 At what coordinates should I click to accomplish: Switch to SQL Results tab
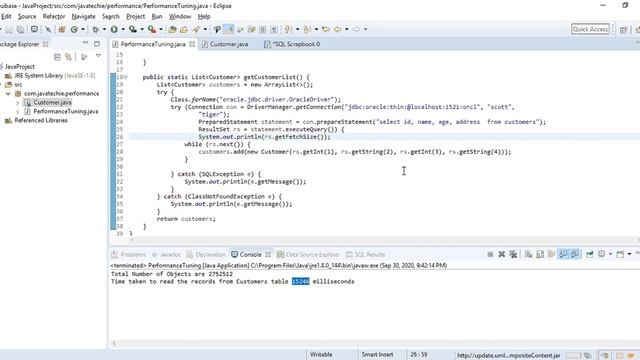click(x=365, y=255)
